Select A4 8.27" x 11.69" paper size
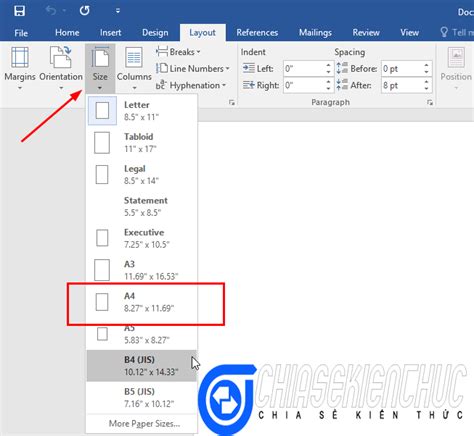This screenshot has height=436, width=474. pyautogui.click(x=142, y=302)
